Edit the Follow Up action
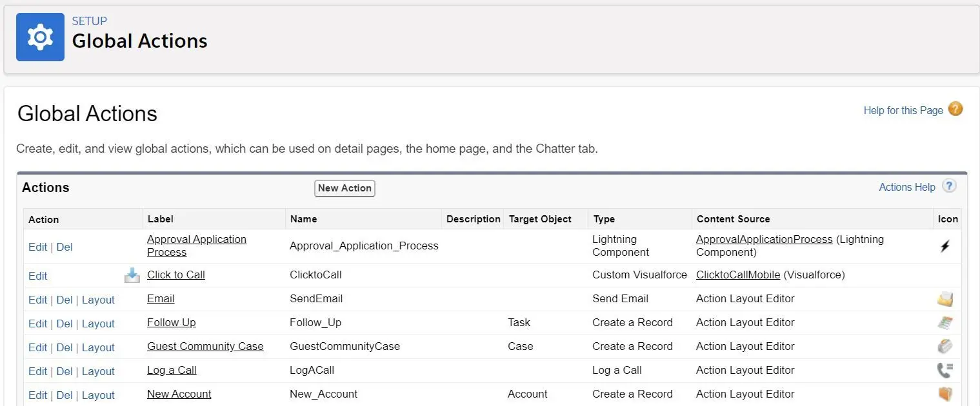This screenshot has width=980, height=406. 37,324
